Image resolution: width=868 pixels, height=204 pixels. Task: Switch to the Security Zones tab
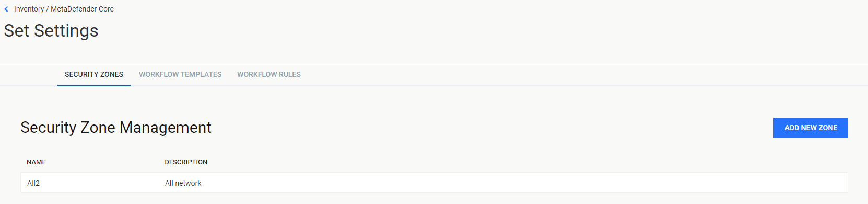pos(94,74)
